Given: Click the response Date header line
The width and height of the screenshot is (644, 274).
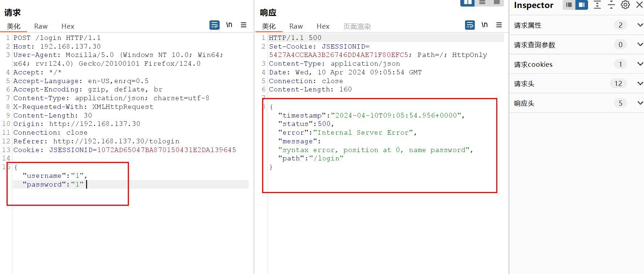Looking at the screenshot, I should point(345,72).
